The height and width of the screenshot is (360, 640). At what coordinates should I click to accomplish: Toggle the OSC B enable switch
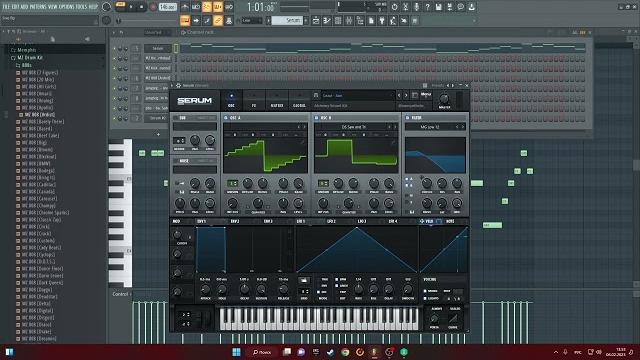(316, 118)
